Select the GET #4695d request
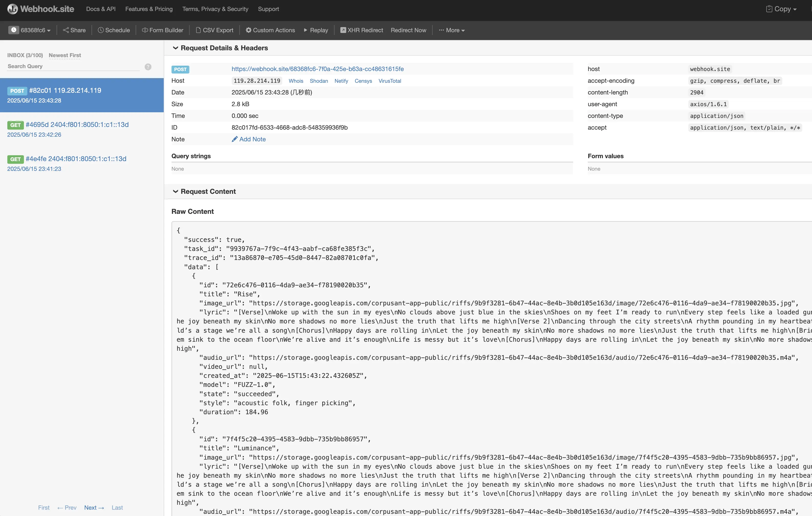The width and height of the screenshot is (812, 516). click(77, 125)
